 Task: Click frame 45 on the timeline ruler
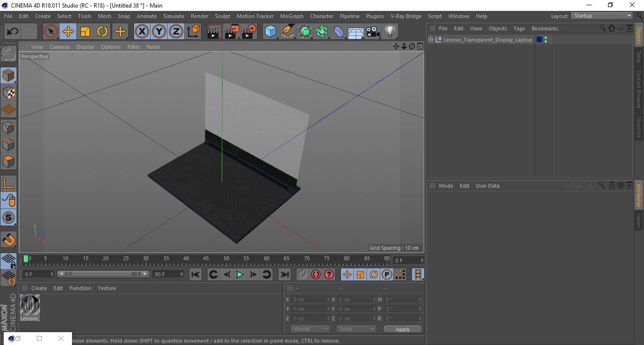point(206,259)
